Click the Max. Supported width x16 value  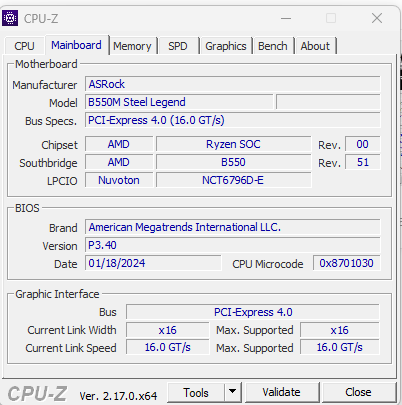point(340,330)
